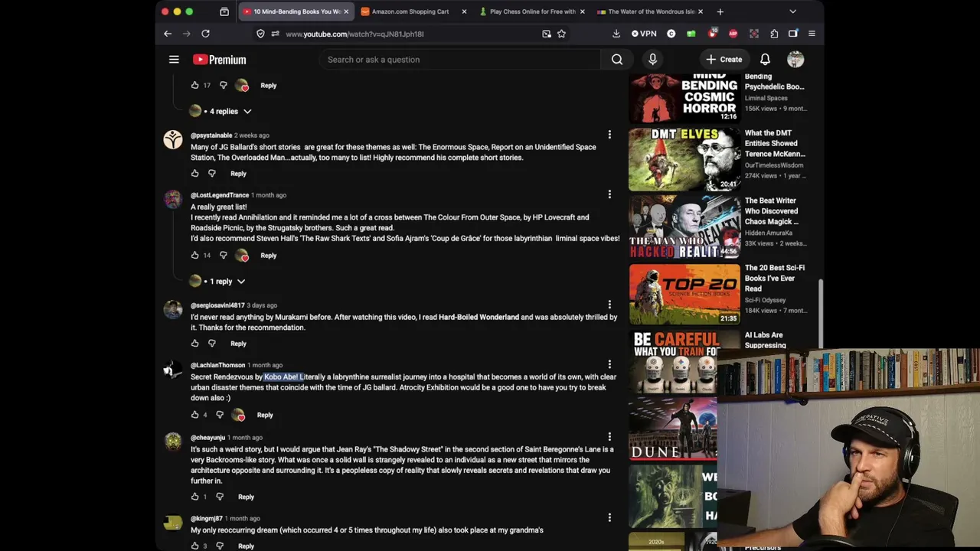Open the green extension icon in toolbar
Viewport: 980px width, 551px height.
[x=691, y=34]
